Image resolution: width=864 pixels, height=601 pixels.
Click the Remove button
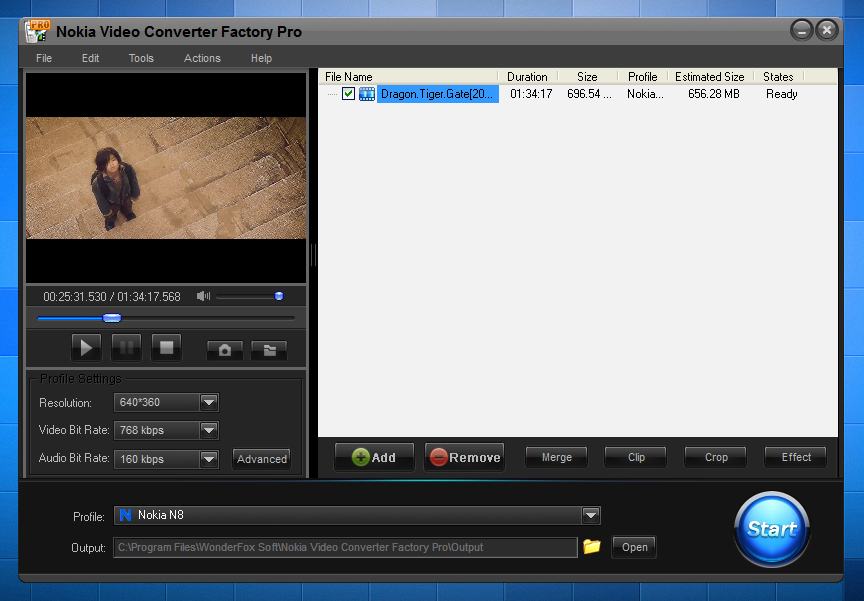[x=465, y=457]
